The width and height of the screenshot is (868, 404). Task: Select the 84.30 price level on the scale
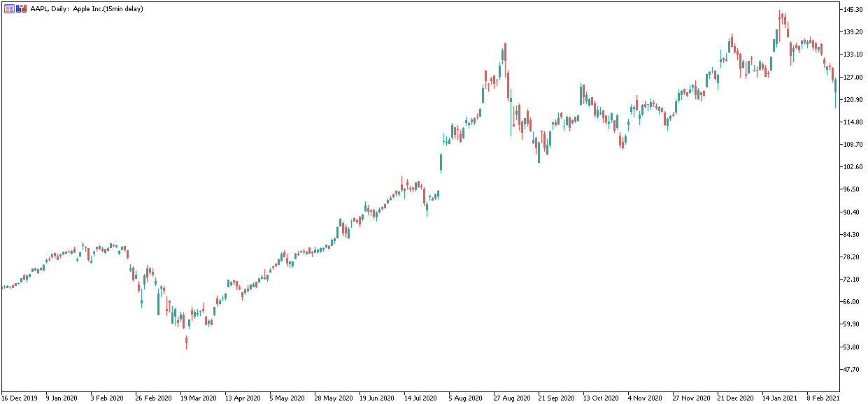(851, 235)
